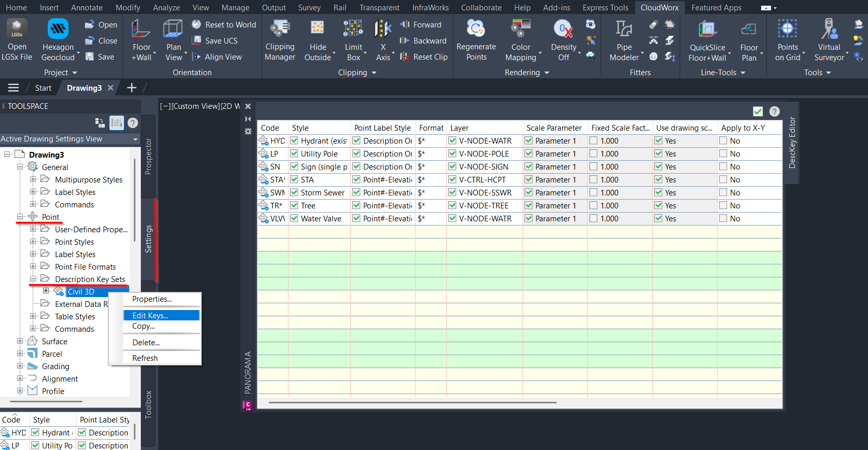The image size is (868, 450).
Task: Start the Pipe Modeler fitter
Action: [624, 40]
